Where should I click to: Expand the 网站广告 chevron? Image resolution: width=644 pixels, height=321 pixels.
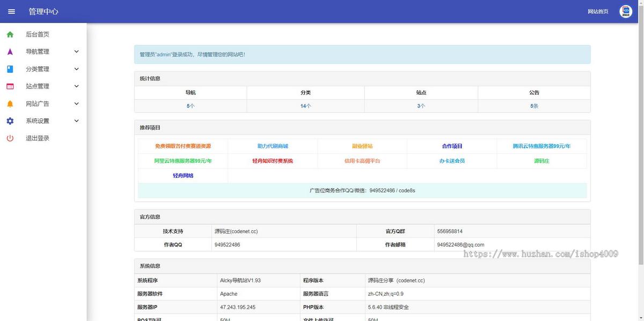(x=76, y=103)
